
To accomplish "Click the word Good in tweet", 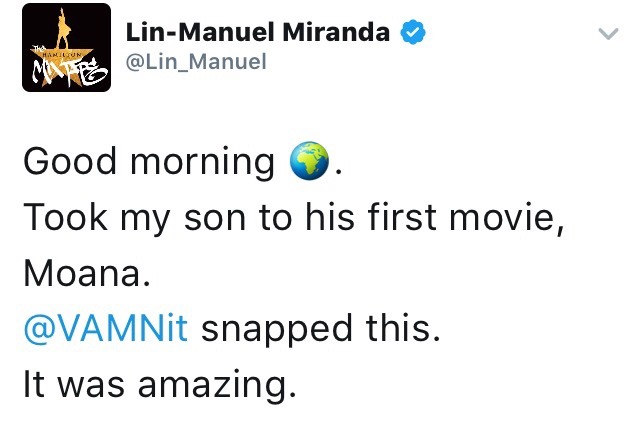I will (70, 161).
